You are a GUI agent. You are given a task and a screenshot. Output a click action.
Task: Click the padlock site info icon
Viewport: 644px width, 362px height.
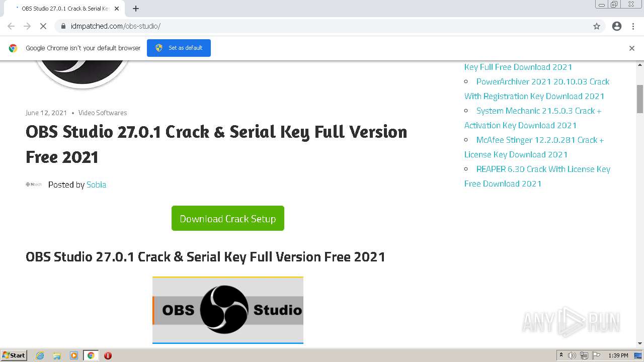click(63, 26)
